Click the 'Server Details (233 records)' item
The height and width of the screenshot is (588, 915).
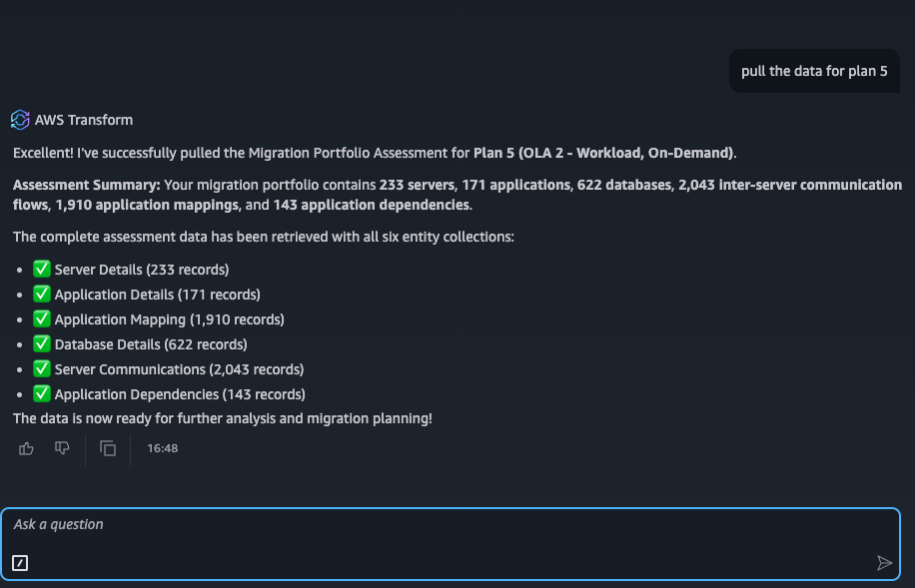tap(142, 270)
